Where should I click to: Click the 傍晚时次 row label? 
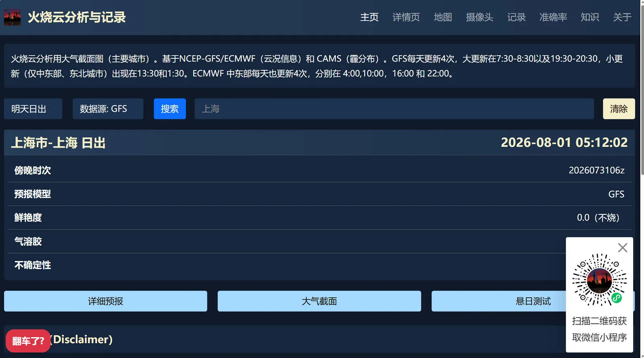click(33, 170)
